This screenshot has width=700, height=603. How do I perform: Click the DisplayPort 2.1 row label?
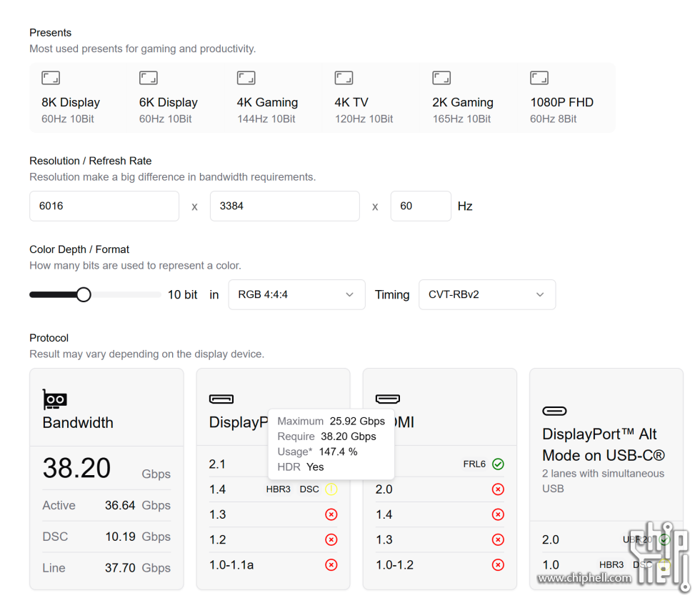pos(217,464)
